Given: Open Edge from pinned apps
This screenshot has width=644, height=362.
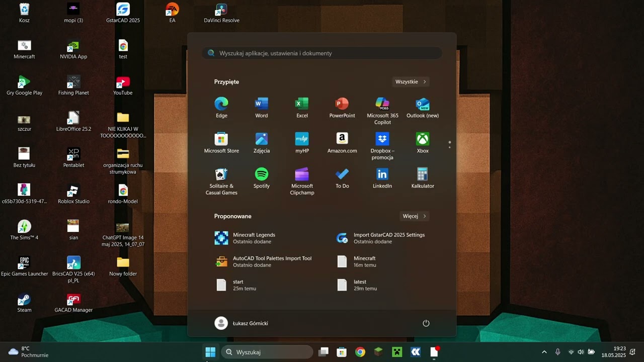Looking at the screenshot, I should click(x=221, y=108).
